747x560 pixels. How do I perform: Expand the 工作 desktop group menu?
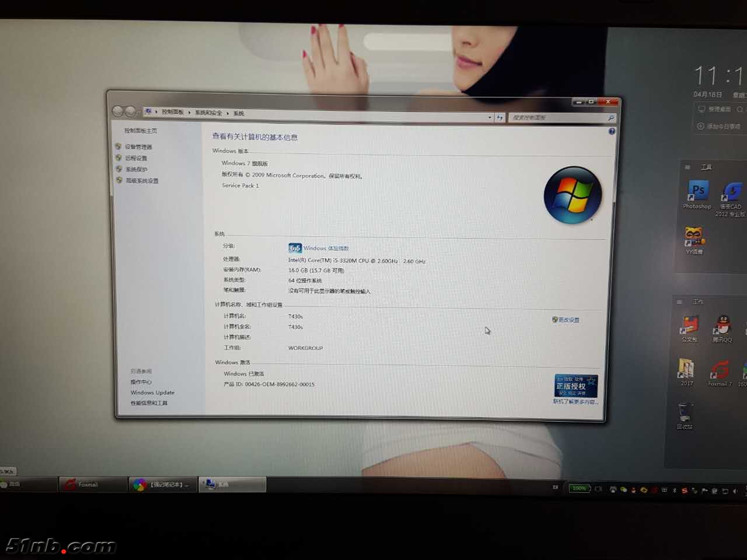pyautogui.click(x=679, y=302)
